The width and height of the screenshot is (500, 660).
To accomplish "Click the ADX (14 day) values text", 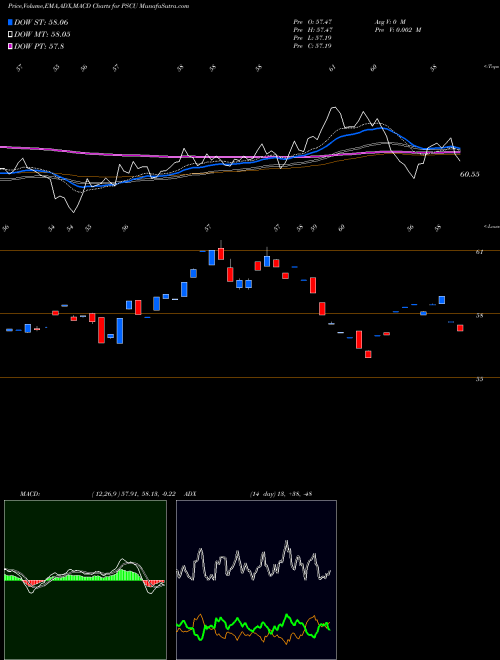I will tap(281, 494).
